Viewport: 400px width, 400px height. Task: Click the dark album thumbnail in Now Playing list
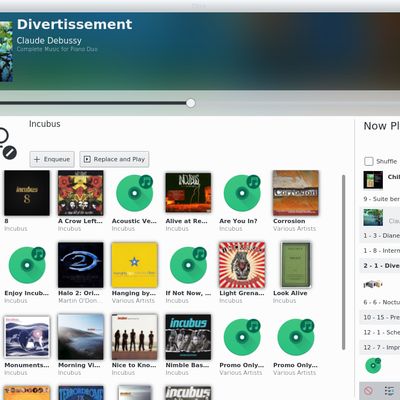click(373, 180)
